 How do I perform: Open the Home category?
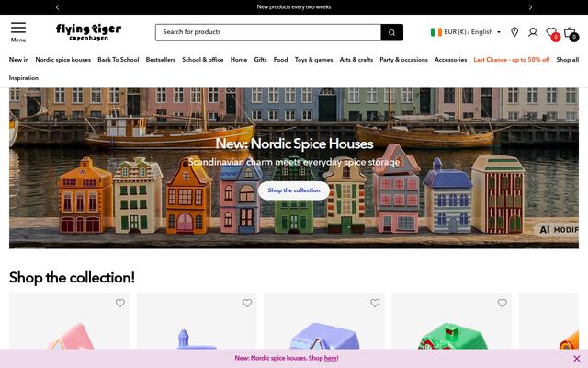[x=239, y=59]
